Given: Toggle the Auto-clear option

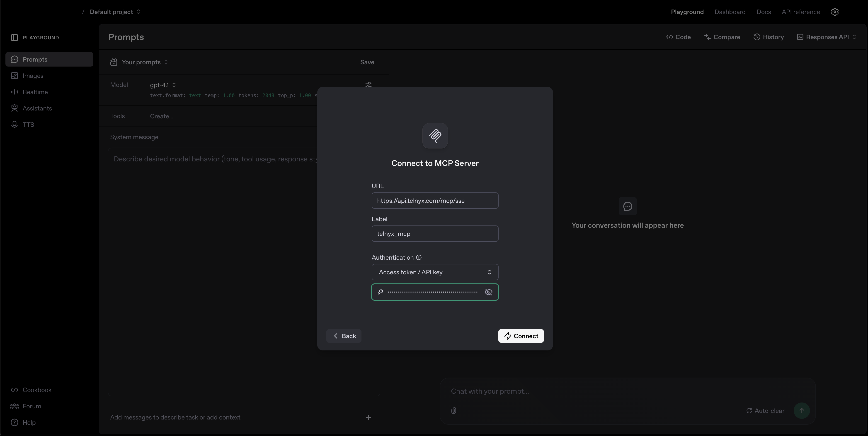Looking at the screenshot, I should tap(765, 411).
